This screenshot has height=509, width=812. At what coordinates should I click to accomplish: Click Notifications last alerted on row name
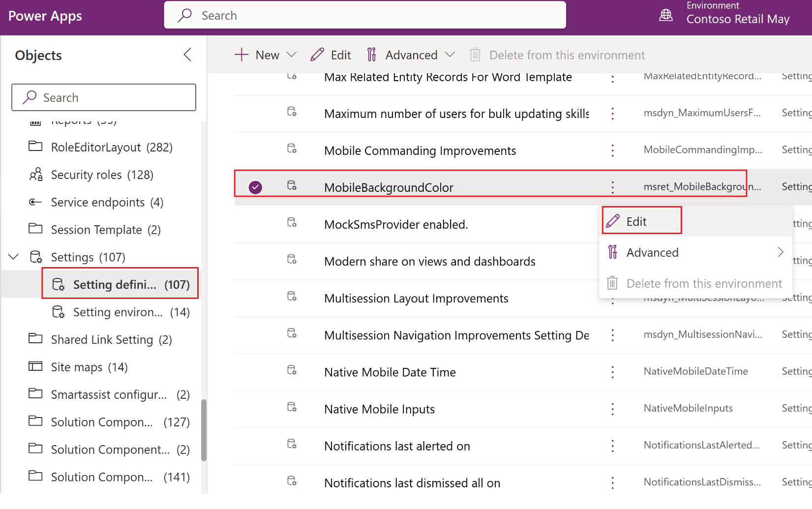point(397,446)
